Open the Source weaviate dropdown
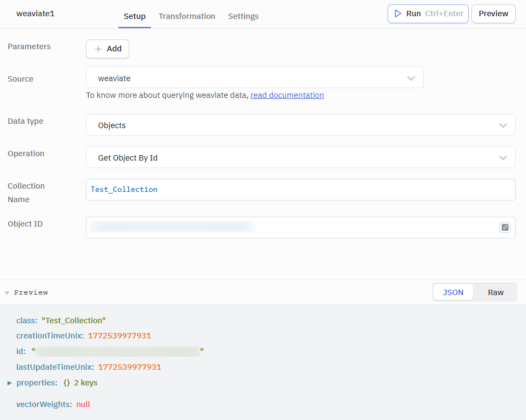The height and width of the screenshot is (420, 526). (255, 77)
